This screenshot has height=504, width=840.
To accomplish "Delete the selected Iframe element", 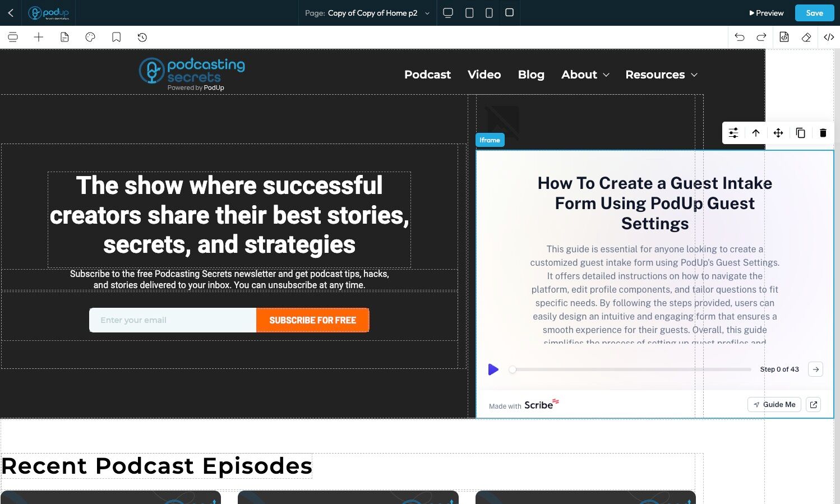I will click(x=823, y=133).
